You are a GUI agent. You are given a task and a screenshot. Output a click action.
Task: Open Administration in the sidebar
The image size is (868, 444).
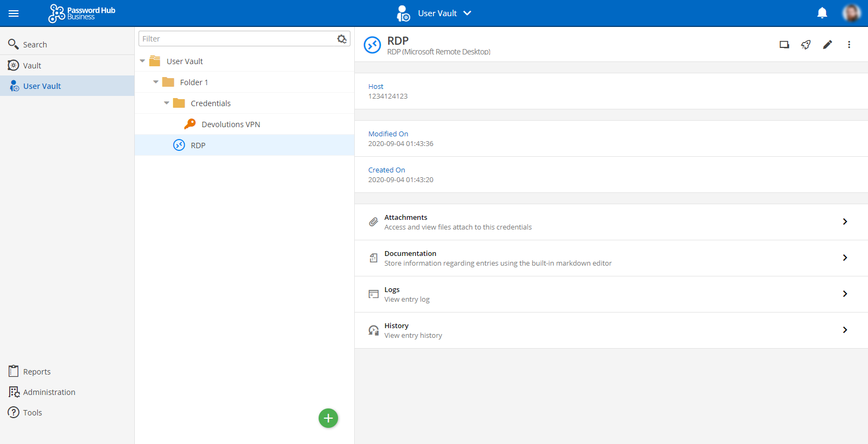(x=67, y=392)
